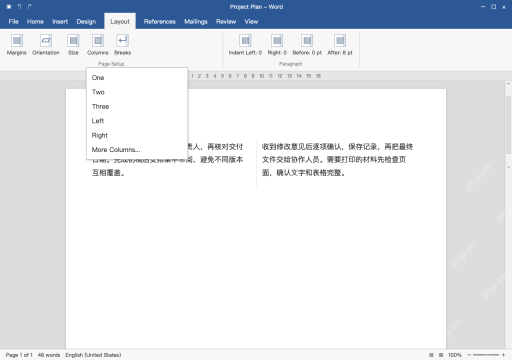Click the zoom in plus button
The height and width of the screenshot is (360, 512).
pos(503,355)
